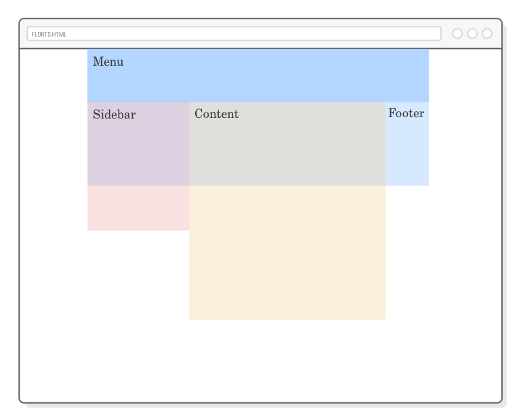This screenshot has width=519, height=420.
Task: Select the "Sidebar" text label
Action: click(115, 114)
